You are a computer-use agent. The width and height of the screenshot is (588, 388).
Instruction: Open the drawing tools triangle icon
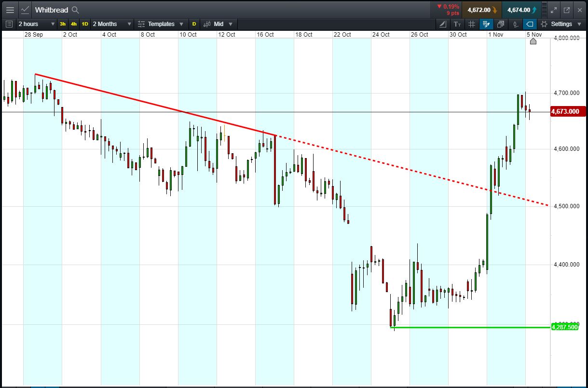coord(444,24)
